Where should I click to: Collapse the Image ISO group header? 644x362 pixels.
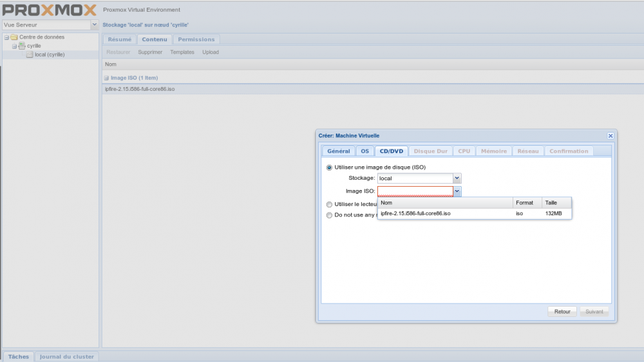pos(106,78)
